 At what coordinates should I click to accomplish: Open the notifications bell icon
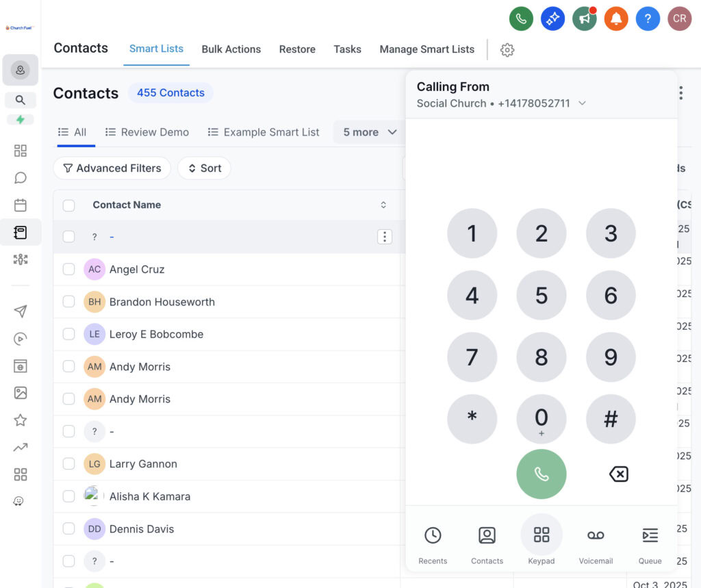(616, 19)
